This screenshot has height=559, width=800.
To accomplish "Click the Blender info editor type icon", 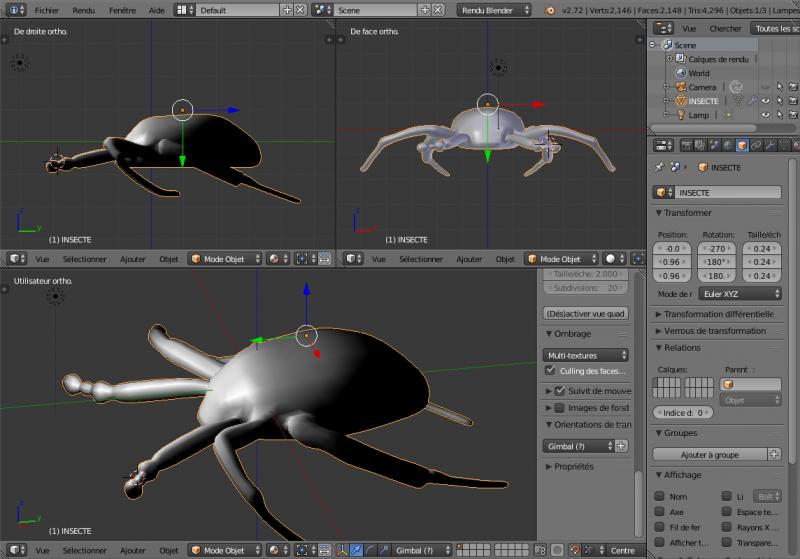I will click(x=14, y=9).
